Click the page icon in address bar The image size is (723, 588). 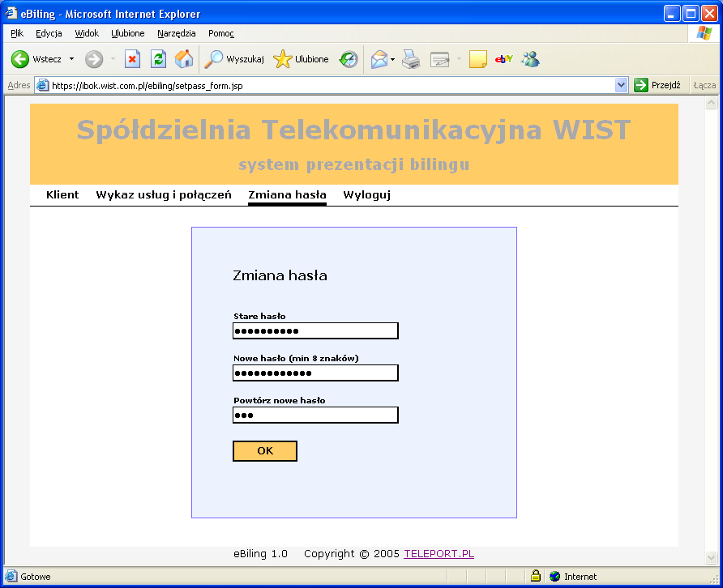[x=43, y=85]
